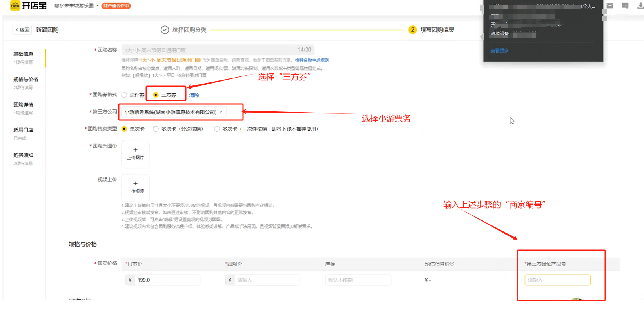Click the 清除 link
This screenshot has height=320, width=644.
[x=194, y=95]
